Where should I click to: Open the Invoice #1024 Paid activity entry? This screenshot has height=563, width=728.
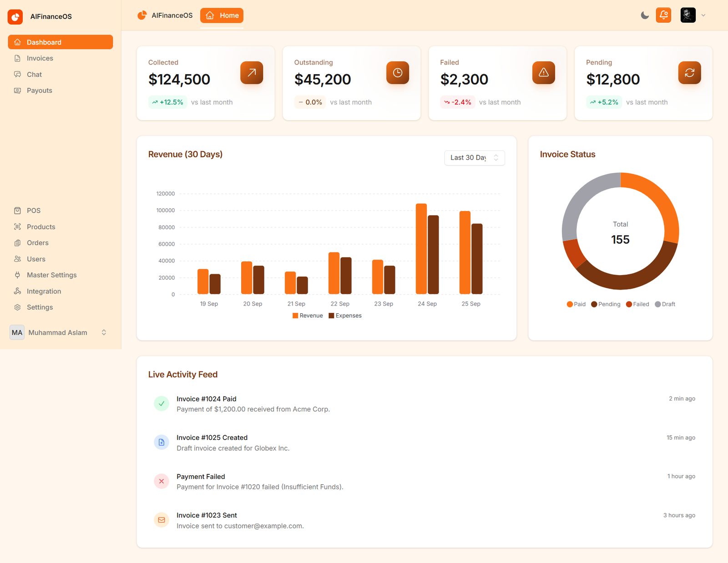(x=425, y=404)
